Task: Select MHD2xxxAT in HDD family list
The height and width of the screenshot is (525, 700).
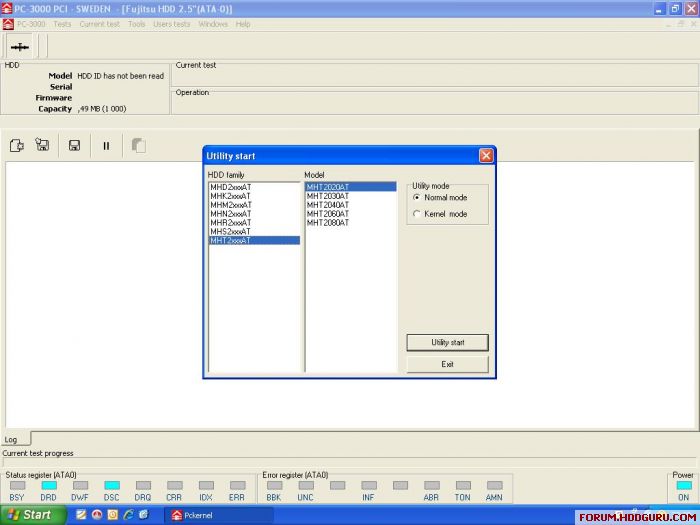Action: tap(254, 187)
